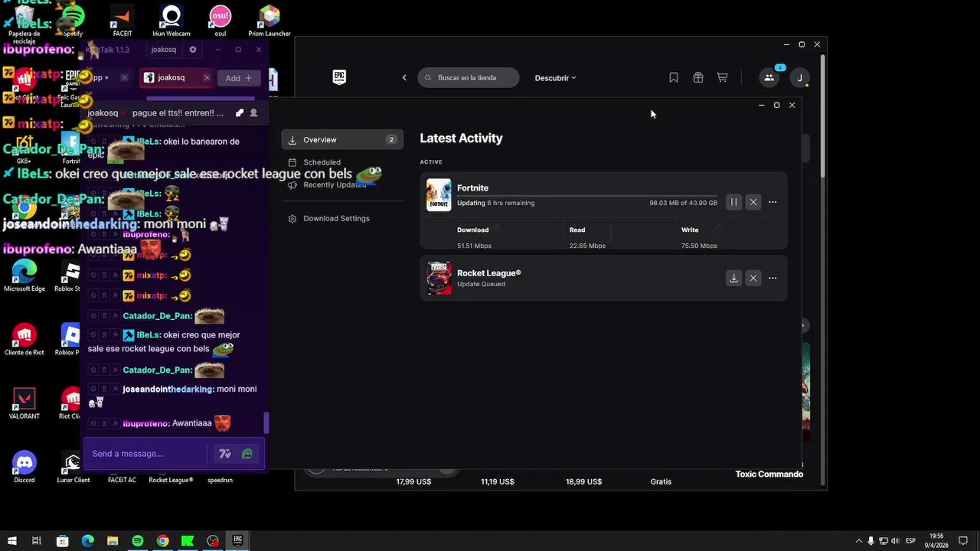Open the J profile avatar menu

800,77
